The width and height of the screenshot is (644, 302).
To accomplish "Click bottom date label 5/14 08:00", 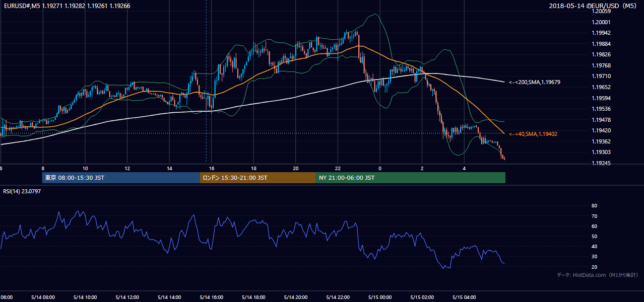I will pyautogui.click(x=43, y=297).
